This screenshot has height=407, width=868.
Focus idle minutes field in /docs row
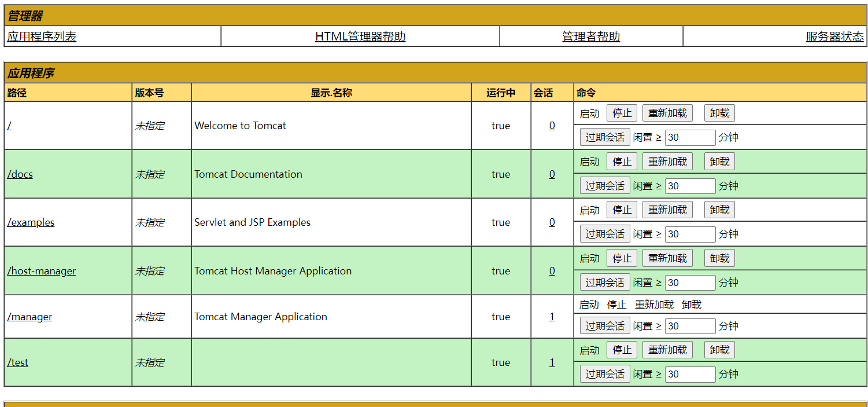pos(690,186)
